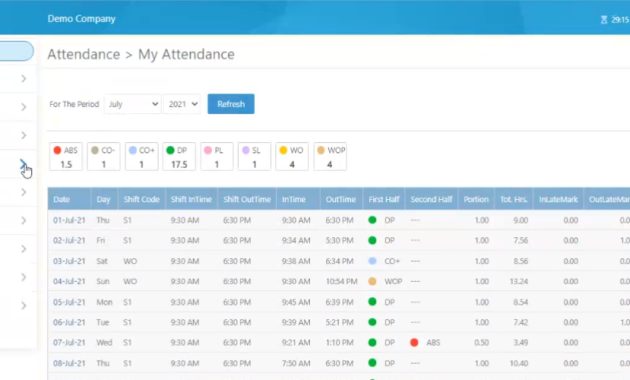Viewport: 630px width, 380px height.
Task: Sort by the Shift InTime column header
Action: click(191, 199)
